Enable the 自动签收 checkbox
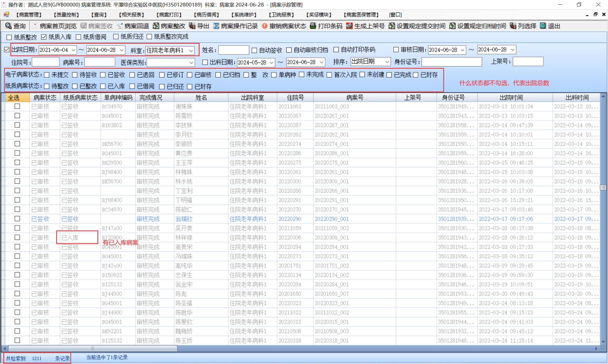Image resolution: width=608 pixels, height=364 pixels. pyautogui.click(x=254, y=50)
